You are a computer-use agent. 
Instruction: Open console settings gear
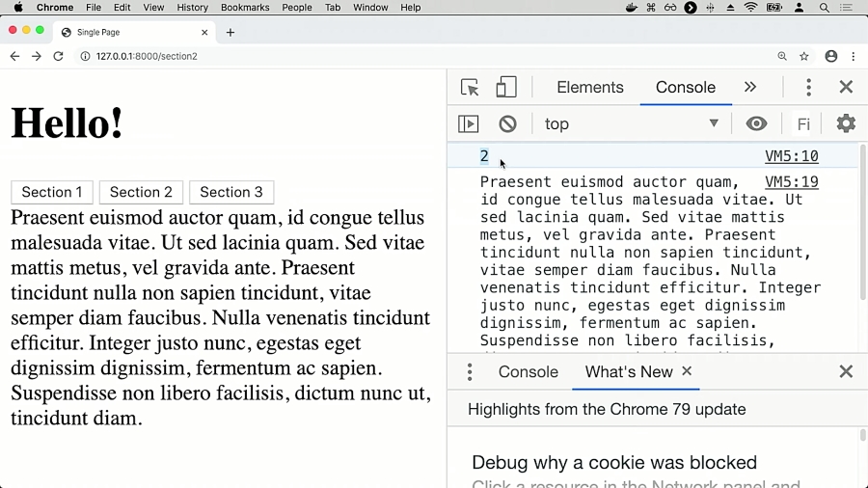coord(846,123)
